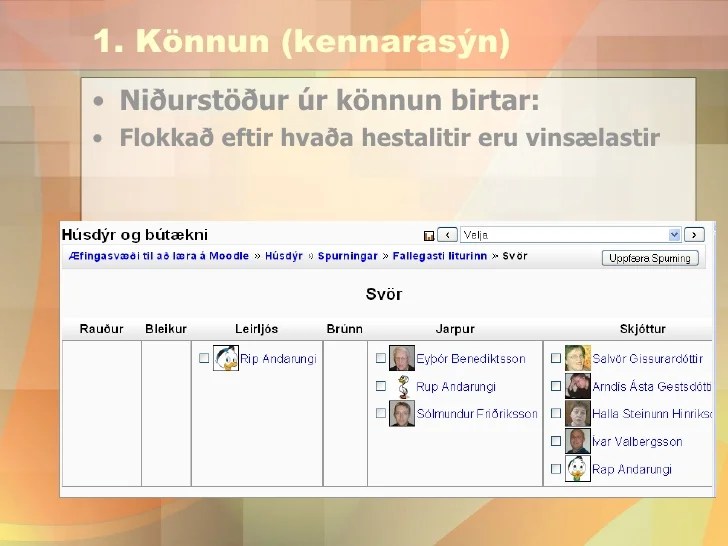Viewport: 728px width, 546px height.
Task: Click the Uppfæra Spurning button
Action: click(650, 258)
